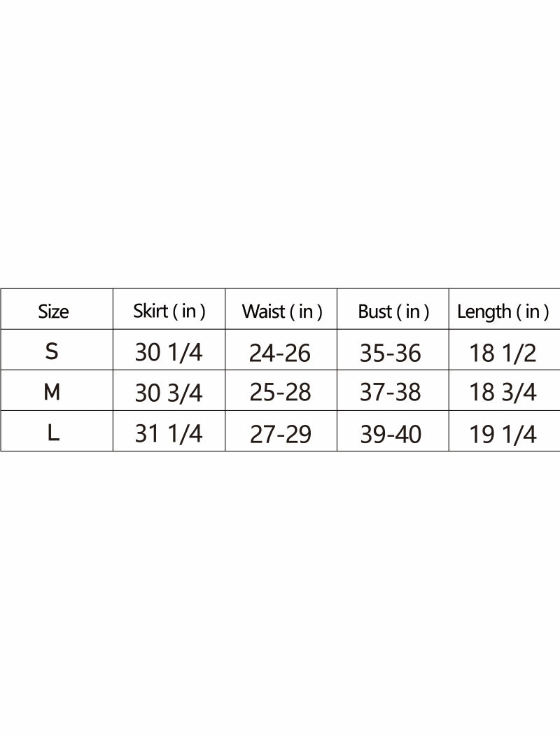Click bust value 37-38
Viewport: 560px width, 735px height.
click(391, 393)
